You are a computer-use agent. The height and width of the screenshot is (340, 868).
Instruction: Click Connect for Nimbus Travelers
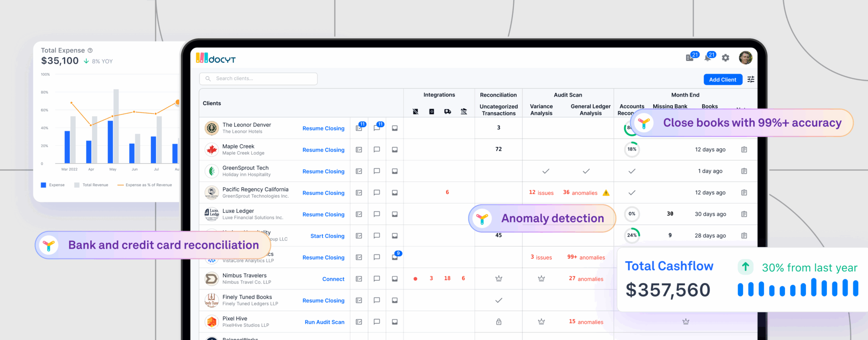tap(333, 279)
